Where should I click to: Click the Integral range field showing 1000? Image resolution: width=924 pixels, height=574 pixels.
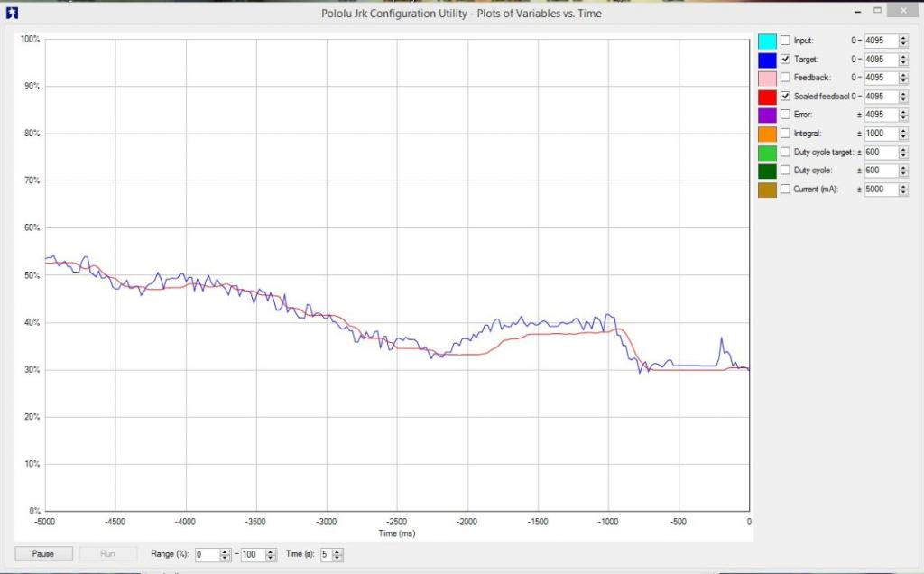pyautogui.click(x=881, y=134)
